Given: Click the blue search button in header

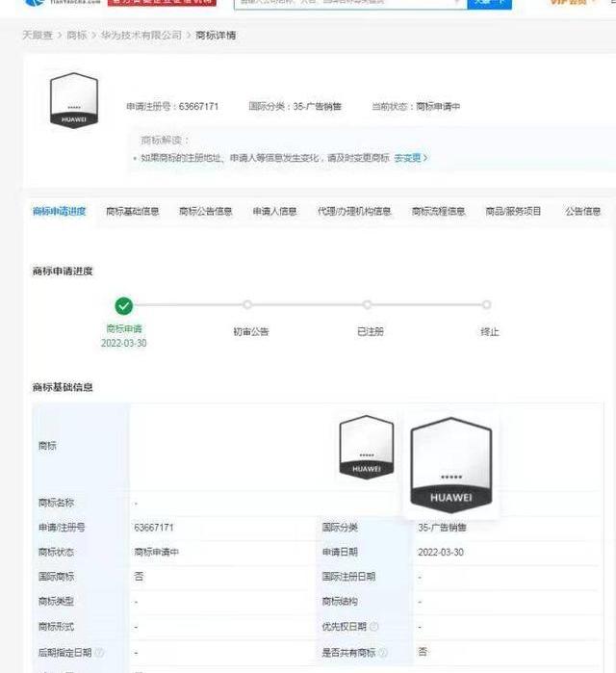Looking at the screenshot, I should pyautogui.click(x=489, y=3).
